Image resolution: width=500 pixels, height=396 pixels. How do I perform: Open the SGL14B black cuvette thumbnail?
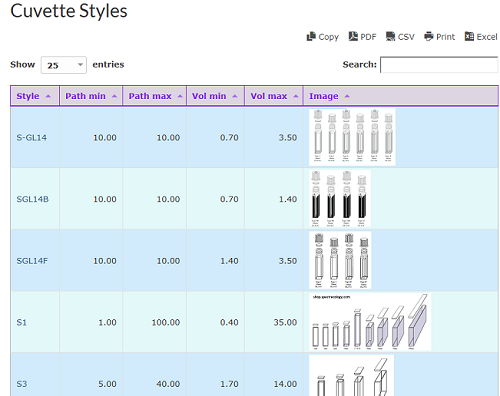pyautogui.click(x=340, y=199)
